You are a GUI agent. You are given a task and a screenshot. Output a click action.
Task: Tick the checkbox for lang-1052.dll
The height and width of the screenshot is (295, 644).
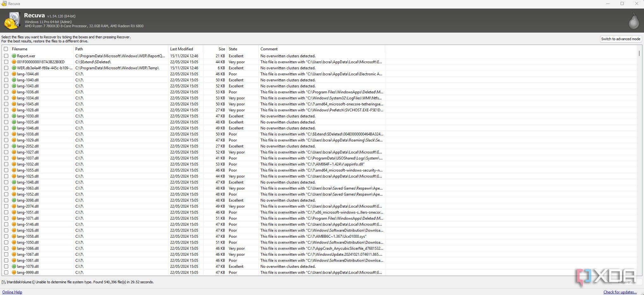6,194
